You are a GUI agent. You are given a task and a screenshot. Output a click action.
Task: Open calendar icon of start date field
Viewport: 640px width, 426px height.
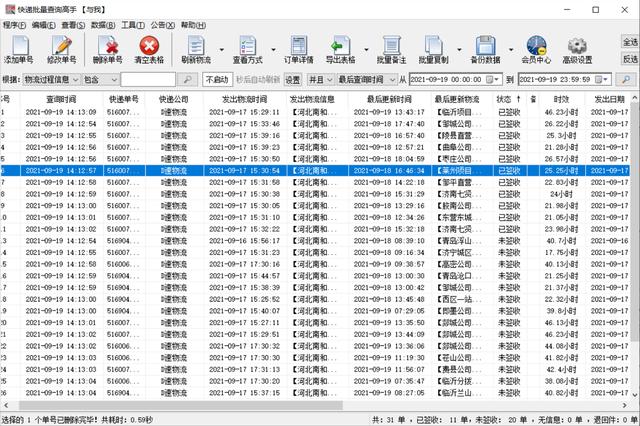coord(490,80)
